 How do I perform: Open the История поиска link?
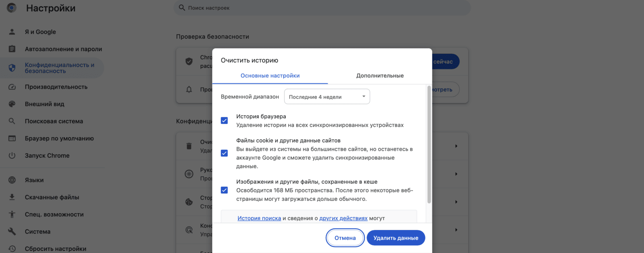pos(259,218)
